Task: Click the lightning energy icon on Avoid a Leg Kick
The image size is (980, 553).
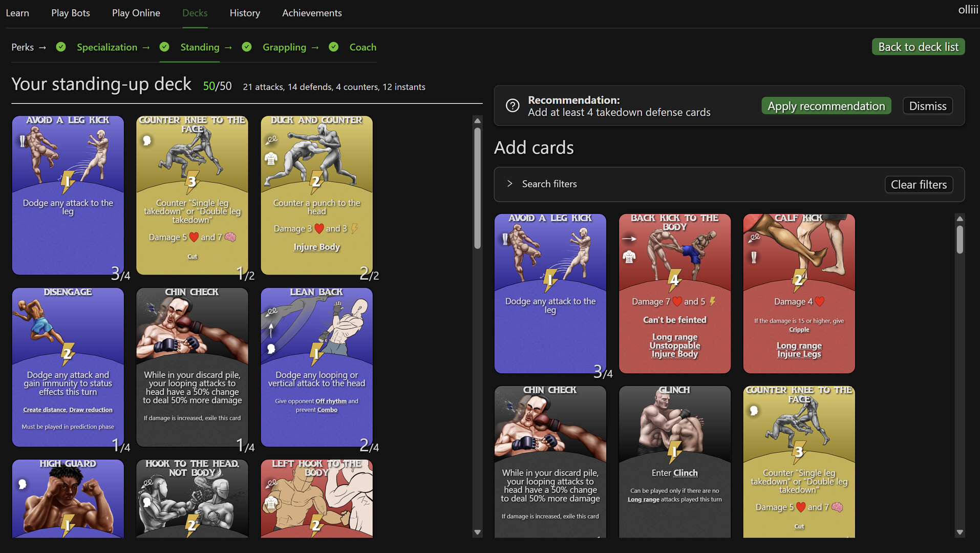Action: [x=67, y=181]
